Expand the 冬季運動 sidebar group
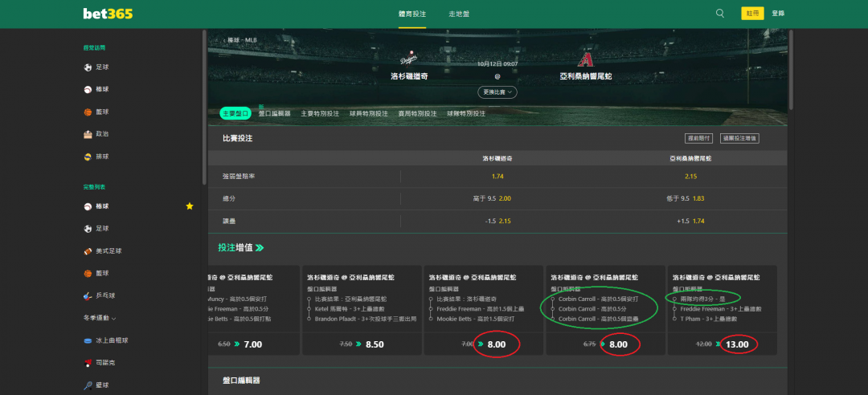This screenshot has width=868, height=395. tap(100, 318)
